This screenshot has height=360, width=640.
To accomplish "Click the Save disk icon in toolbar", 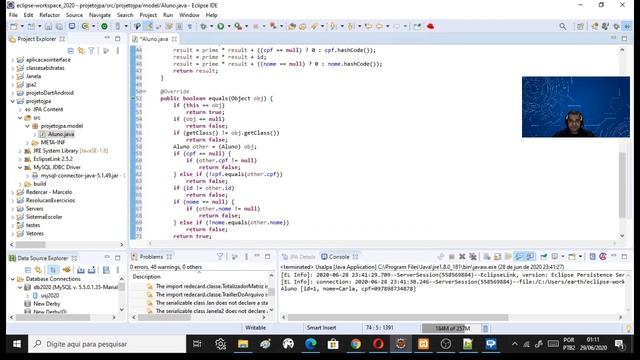I will 48,27.
